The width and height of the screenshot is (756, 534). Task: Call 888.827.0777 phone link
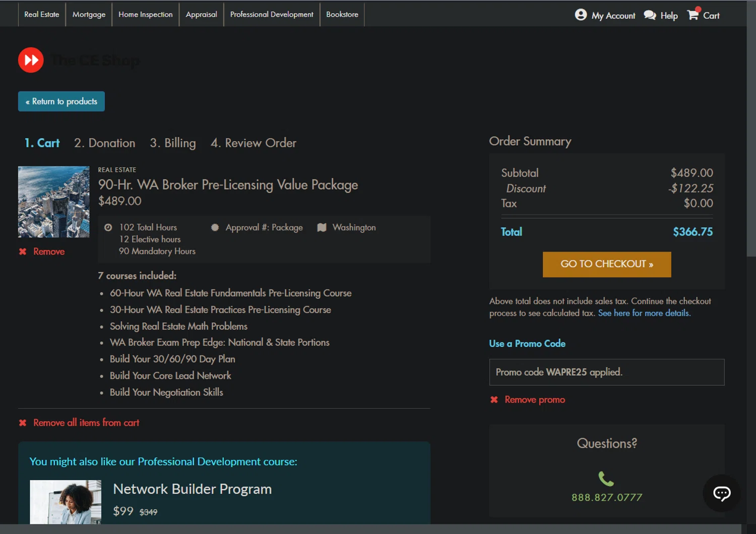coord(607,497)
